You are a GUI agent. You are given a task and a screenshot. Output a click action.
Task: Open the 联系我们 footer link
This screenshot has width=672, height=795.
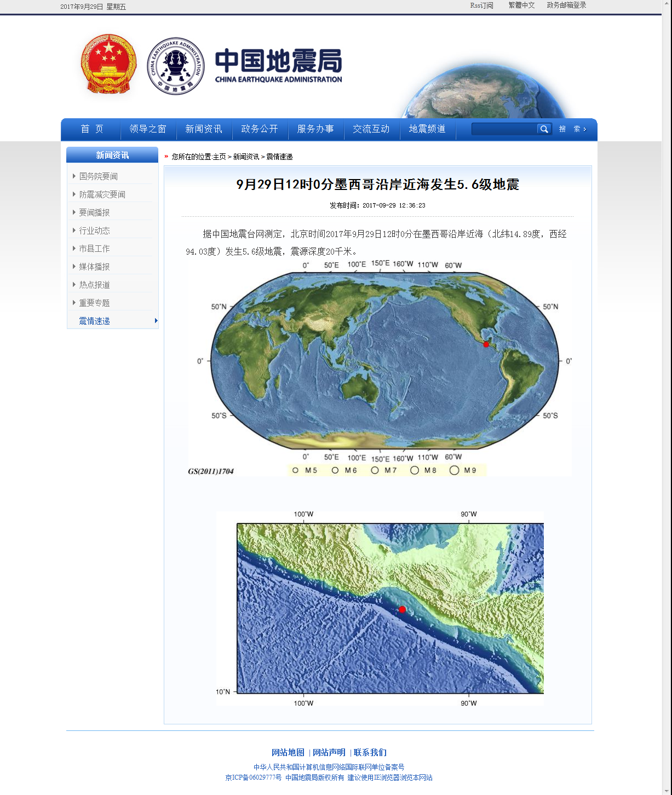370,752
